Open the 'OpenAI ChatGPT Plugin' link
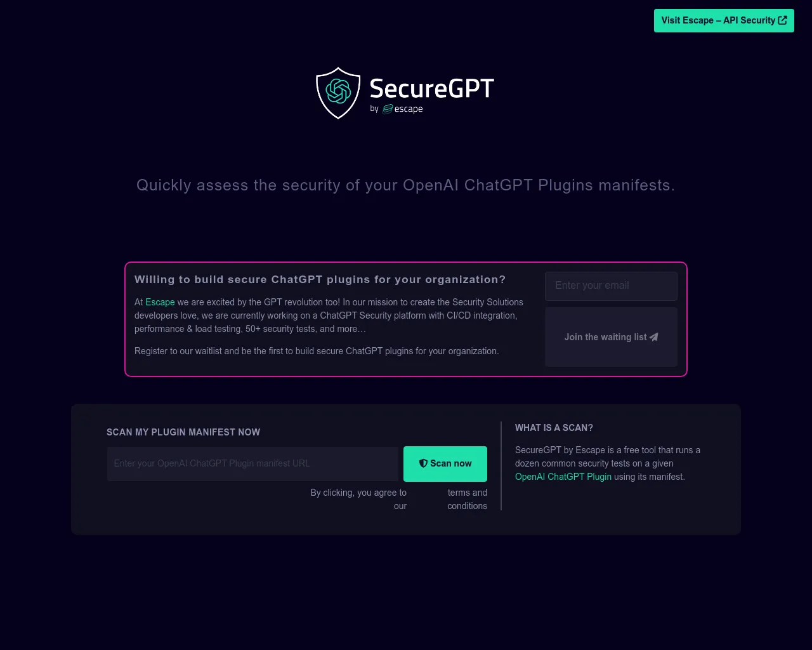The width and height of the screenshot is (812, 650). 563,477
